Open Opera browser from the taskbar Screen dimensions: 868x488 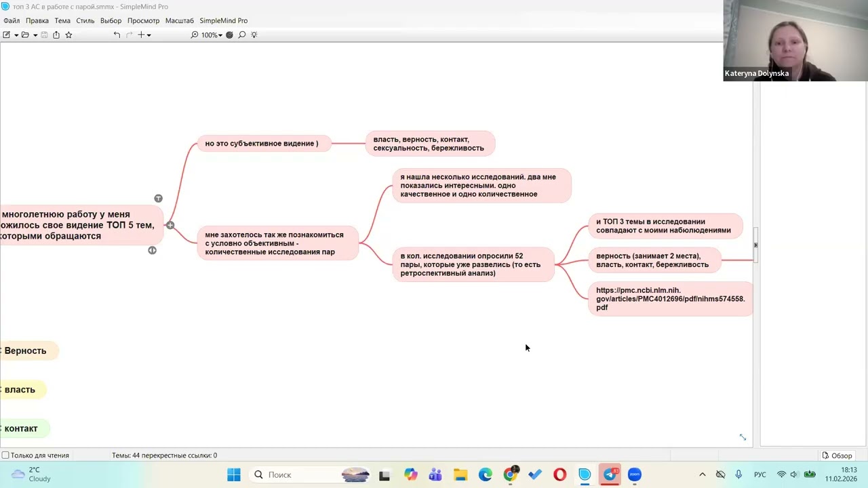pyautogui.click(x=560, y=474)
